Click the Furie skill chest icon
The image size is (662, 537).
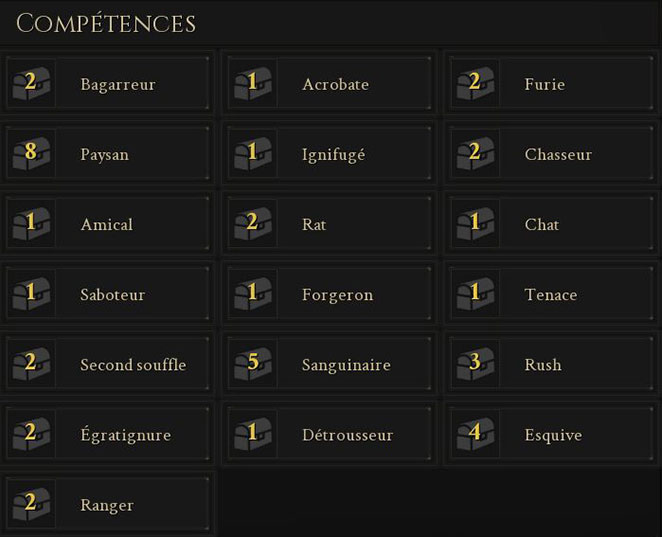[x=475, y=84]
